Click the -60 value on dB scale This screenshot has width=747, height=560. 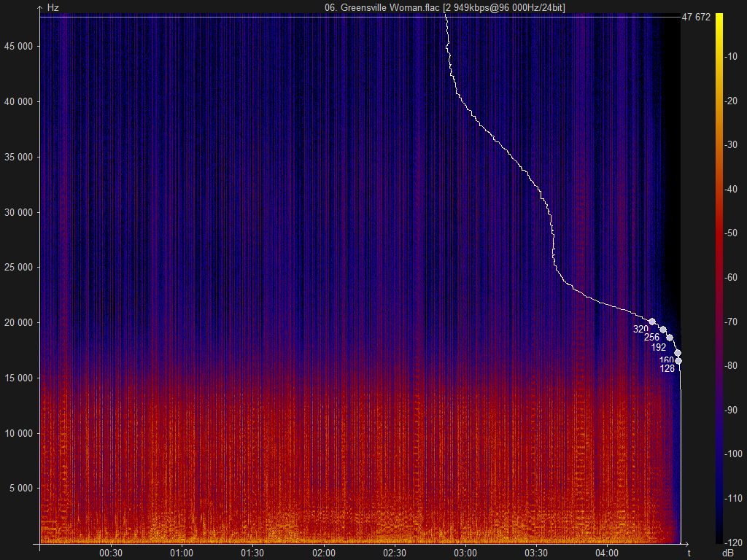[731, 277]
